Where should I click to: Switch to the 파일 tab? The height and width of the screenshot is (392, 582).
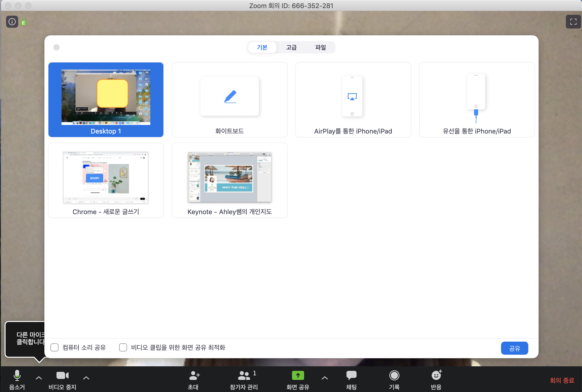click(321, 47)
